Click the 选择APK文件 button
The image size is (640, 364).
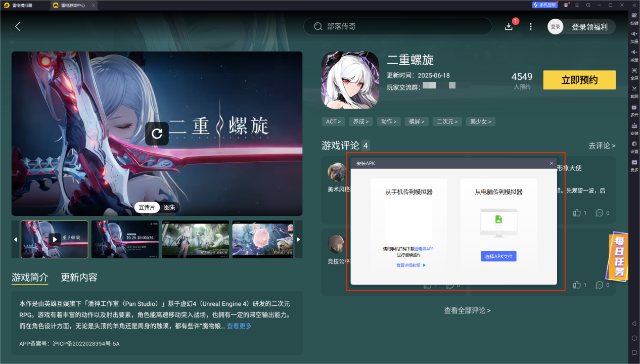point(498,256)
